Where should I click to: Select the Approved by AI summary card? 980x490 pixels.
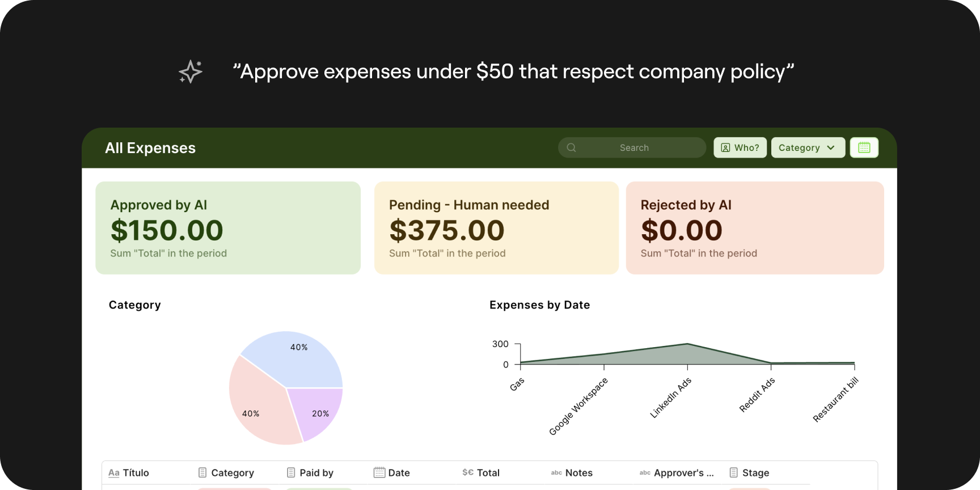tap(228, 228)
